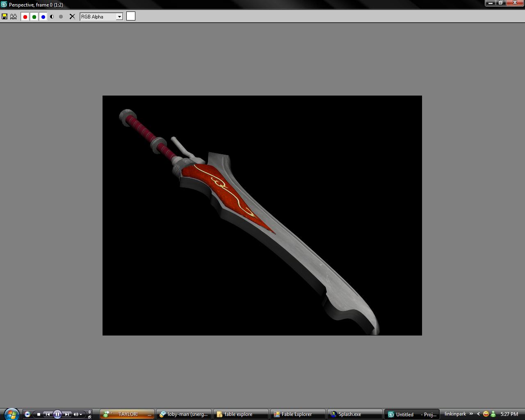Open the Windows Start menu orb
Viewport: 525px width, 420px height.
[x=11, y=414]
